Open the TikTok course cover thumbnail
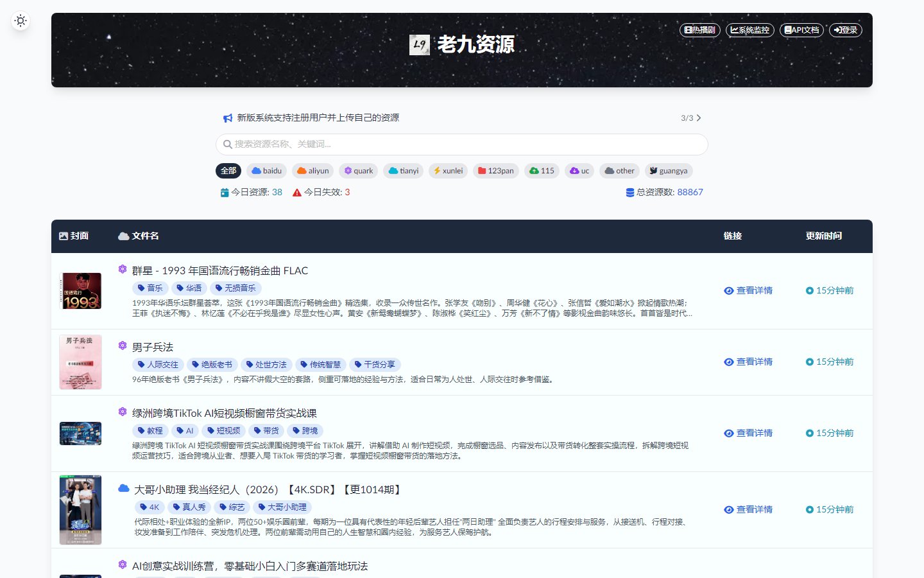Viewport: 924px width, 578px height. (x=80, y=433)
